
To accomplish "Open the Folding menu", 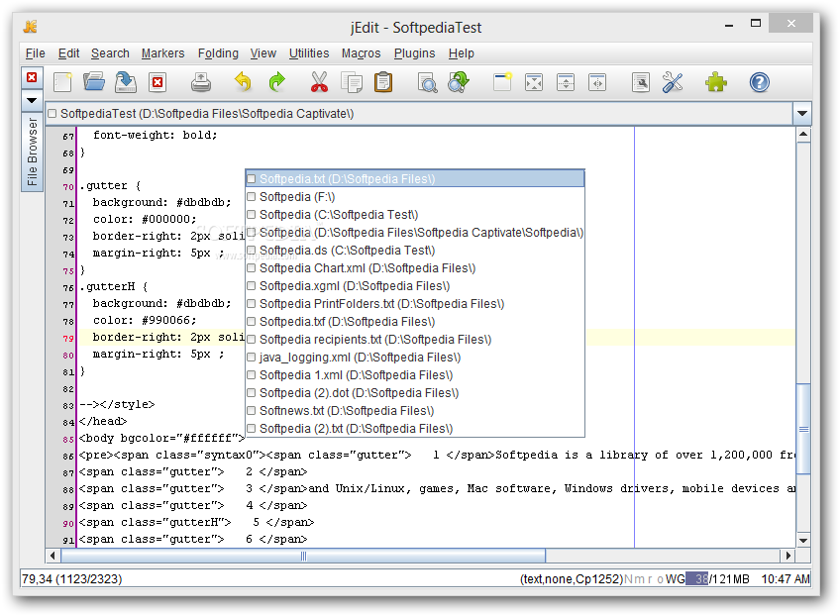I will 218,53.
